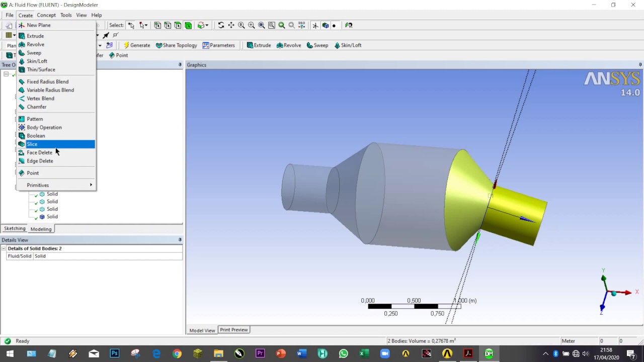This screenshot has height=362, width=644.
Task: Choose New Plane from Create menu
Action: (56, 25)
